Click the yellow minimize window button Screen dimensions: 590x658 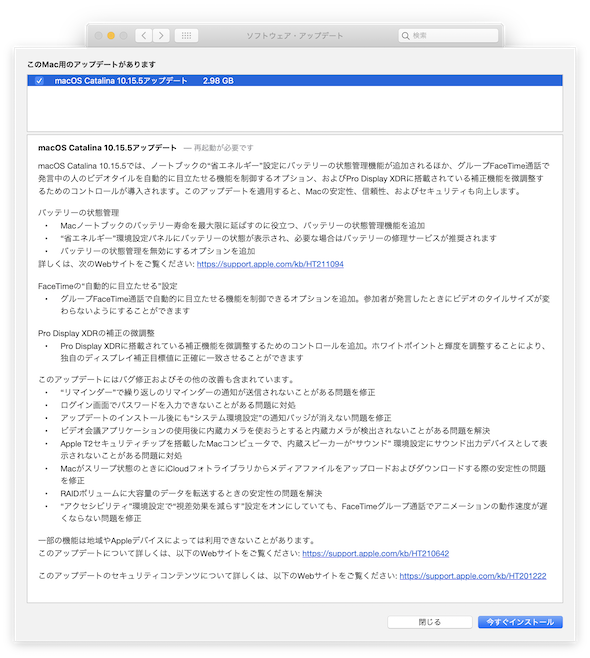tap(111, 36)
